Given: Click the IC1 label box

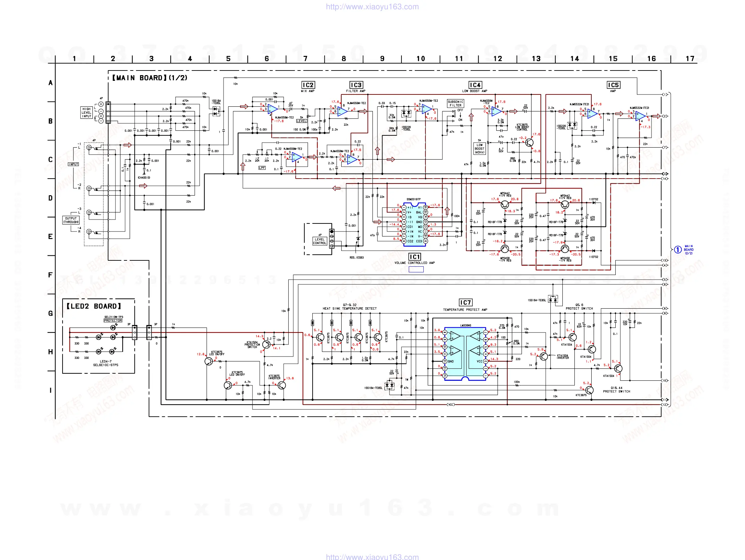Looking at the screenshot, I should 415,257.
